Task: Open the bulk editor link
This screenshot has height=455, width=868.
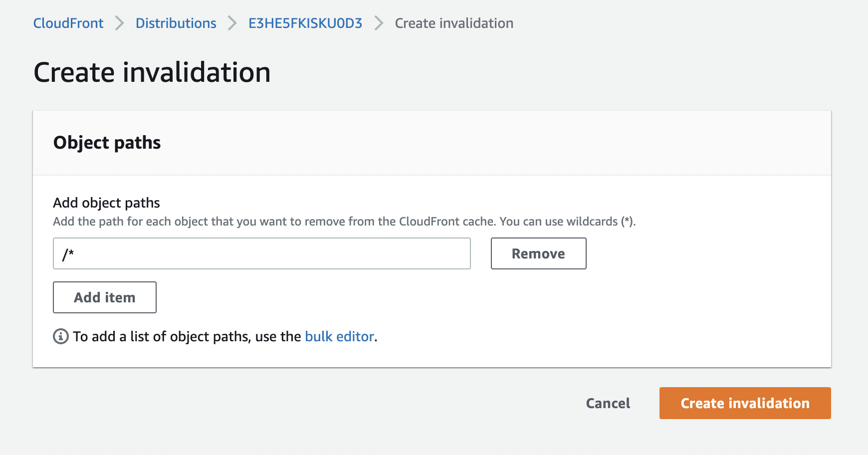Action: (339, 337)
